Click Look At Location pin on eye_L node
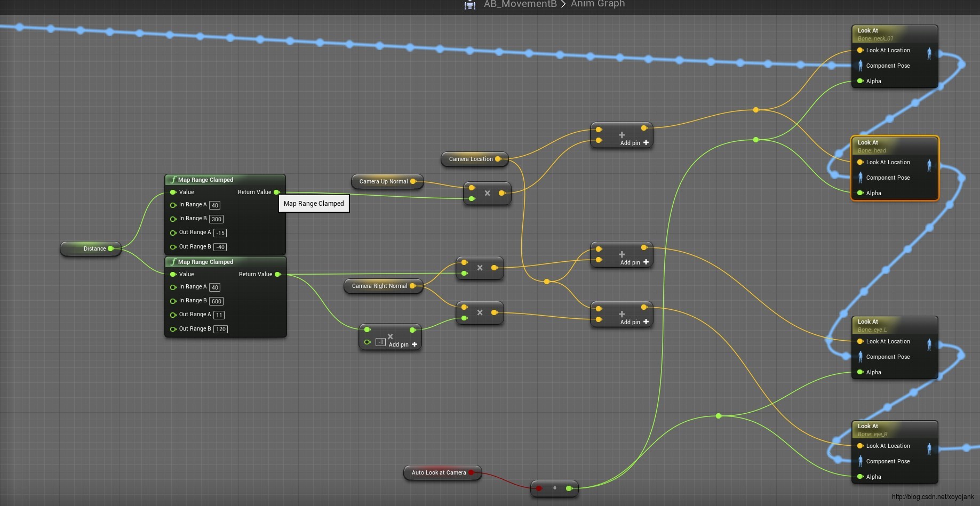 [x=860, y=341]
